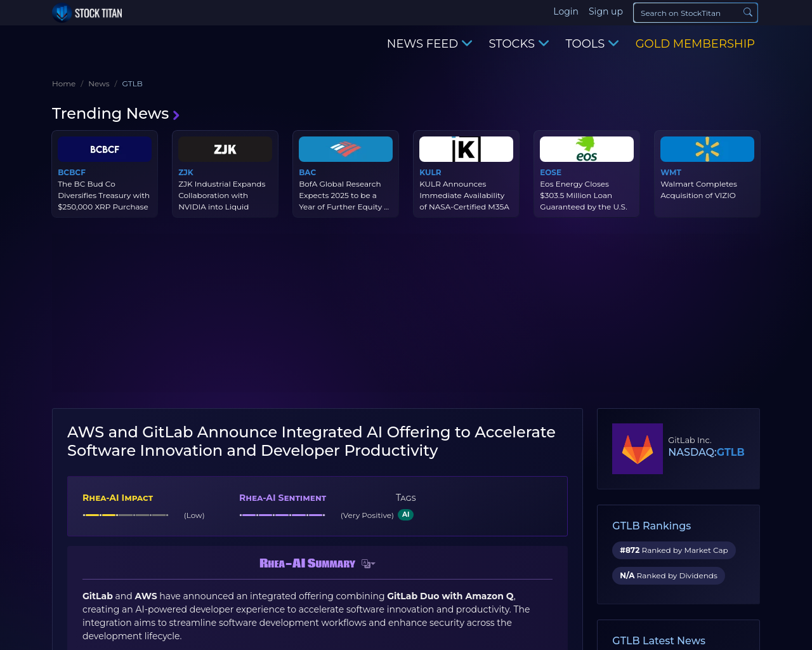Go to Home breadcrumb

(x=63, y=84)
